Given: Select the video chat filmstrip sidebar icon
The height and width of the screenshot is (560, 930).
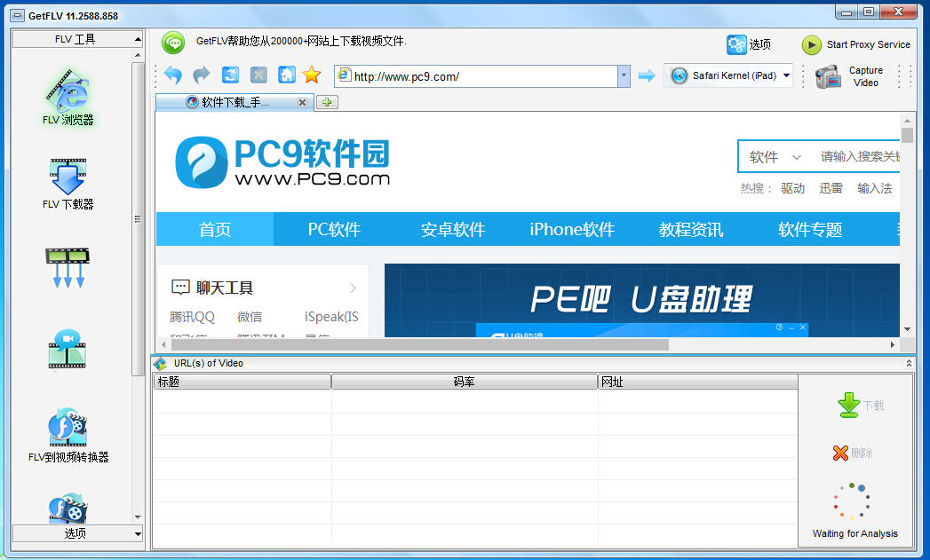Looking at the screenshot, I should click(67, 349).
